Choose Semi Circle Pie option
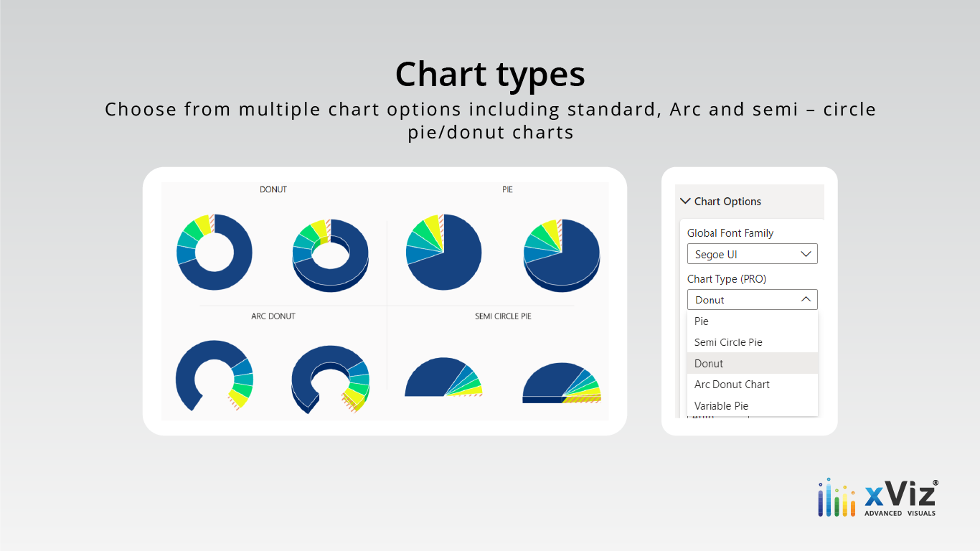 pyautogui.click(x=728, y=342)
